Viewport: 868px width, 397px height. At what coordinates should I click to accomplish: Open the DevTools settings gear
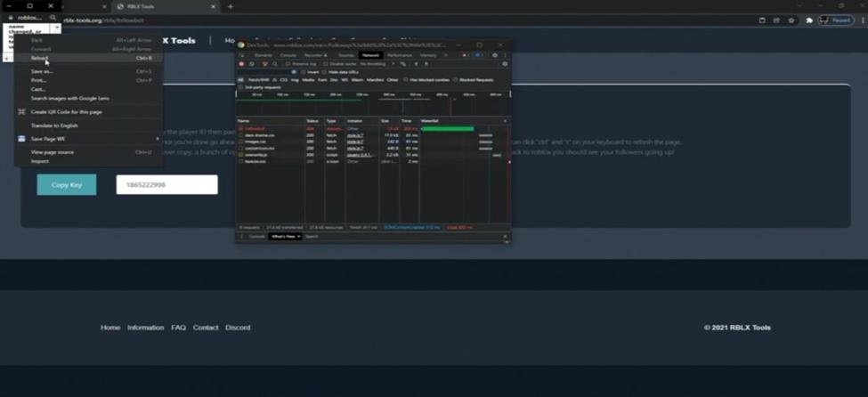(495, 55)
